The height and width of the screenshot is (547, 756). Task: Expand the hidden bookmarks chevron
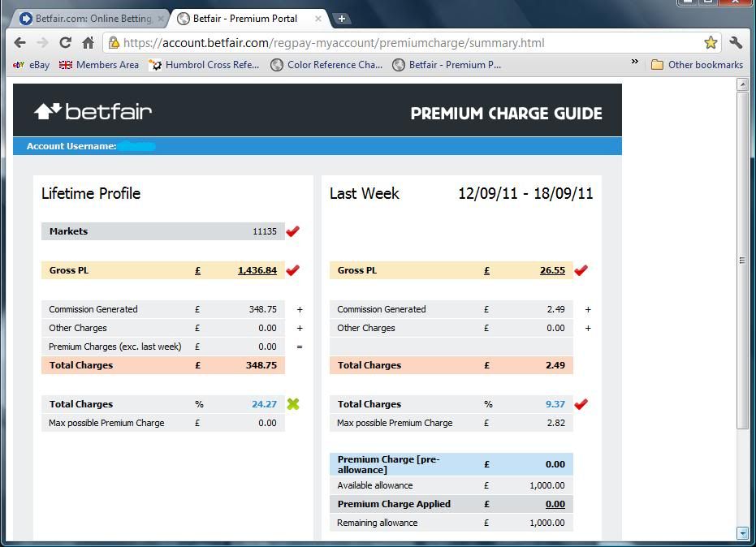(x=634, y=62)
